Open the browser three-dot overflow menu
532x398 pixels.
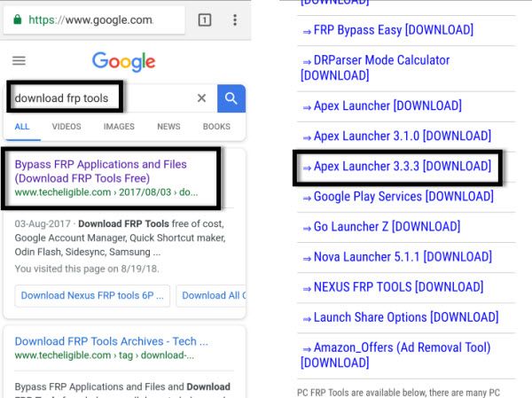[x=235, y=20]
